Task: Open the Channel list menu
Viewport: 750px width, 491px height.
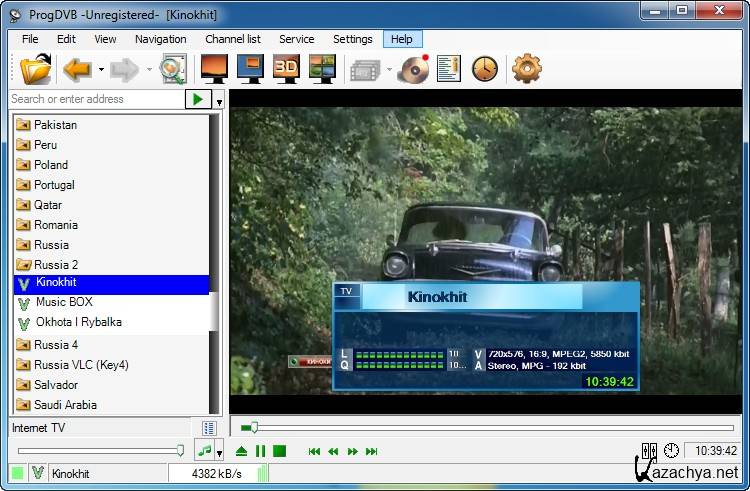Action: (232, 39)
